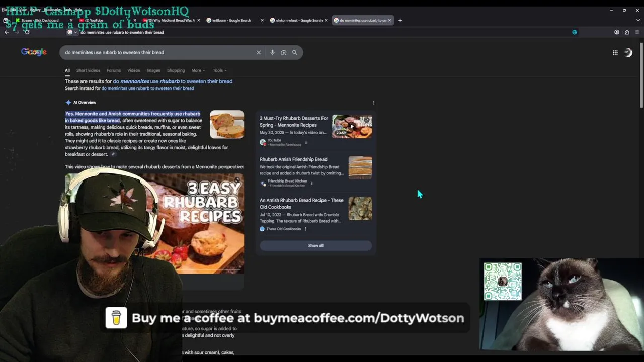Click the magnifier search submit icon
This screenshot has height=362, width=644.
coord(295,52)
